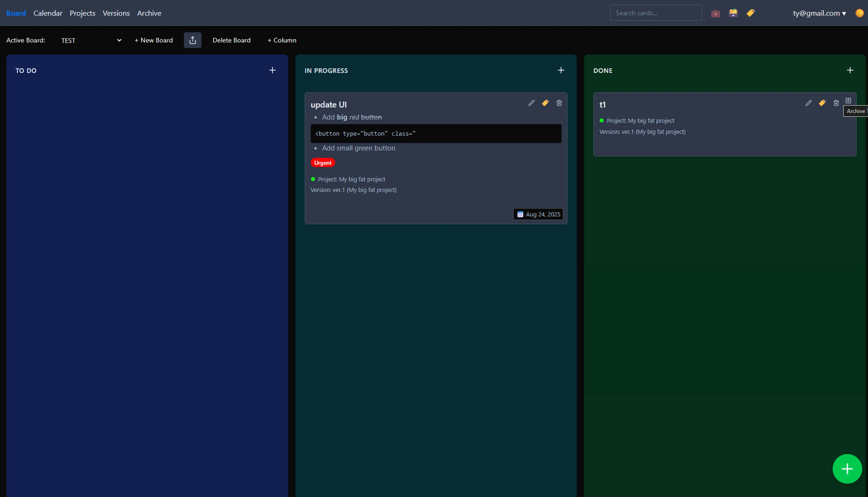Viewport: 868px width, 497px height.
Task: Click the Versions card-box icon in the header
Action: pyautogui.click(x=733, y=13)
